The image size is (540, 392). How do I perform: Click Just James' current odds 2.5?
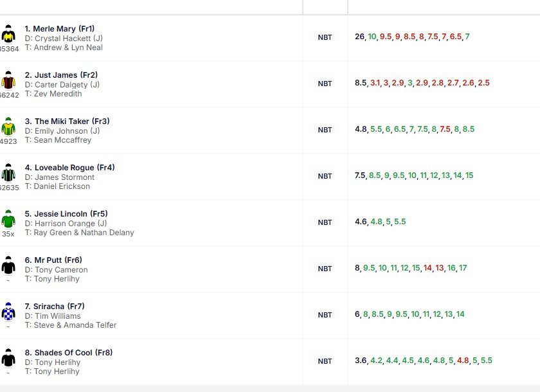pos(483,83)
